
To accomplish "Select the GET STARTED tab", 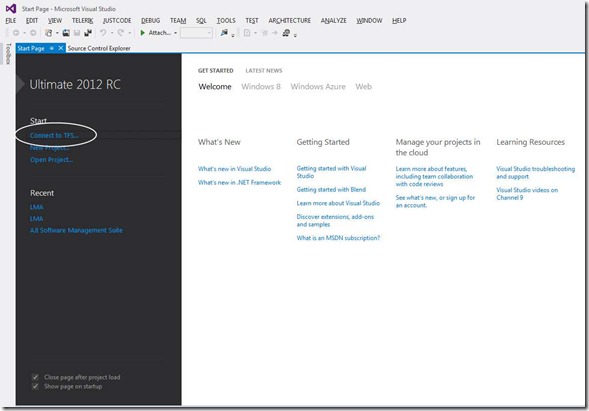I will (216, 71).
